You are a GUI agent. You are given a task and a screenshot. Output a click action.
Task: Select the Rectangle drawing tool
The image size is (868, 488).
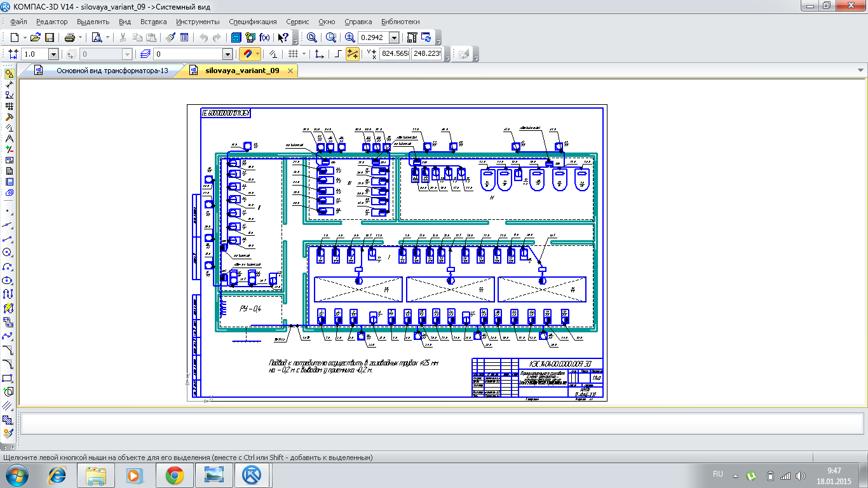[8, 378]
